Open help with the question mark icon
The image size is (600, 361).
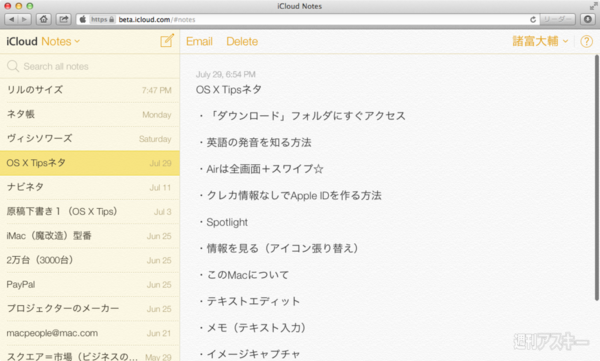point(586,41)
